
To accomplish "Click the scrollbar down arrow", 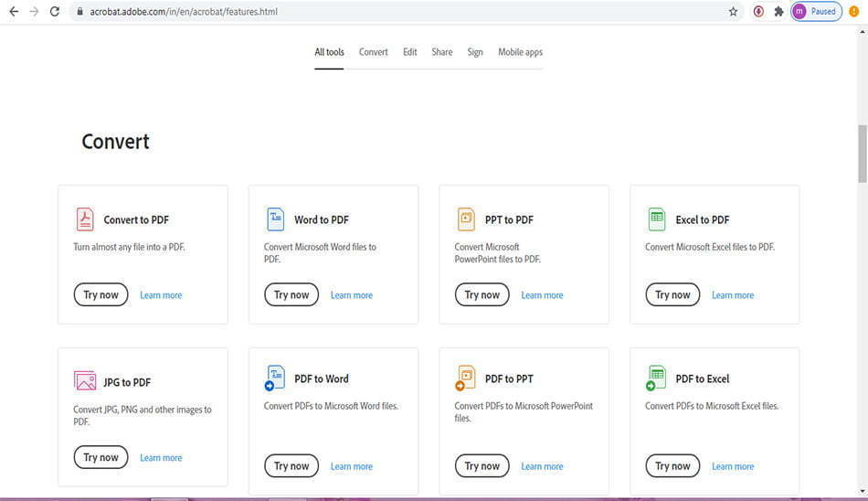I will pos(862,491).
